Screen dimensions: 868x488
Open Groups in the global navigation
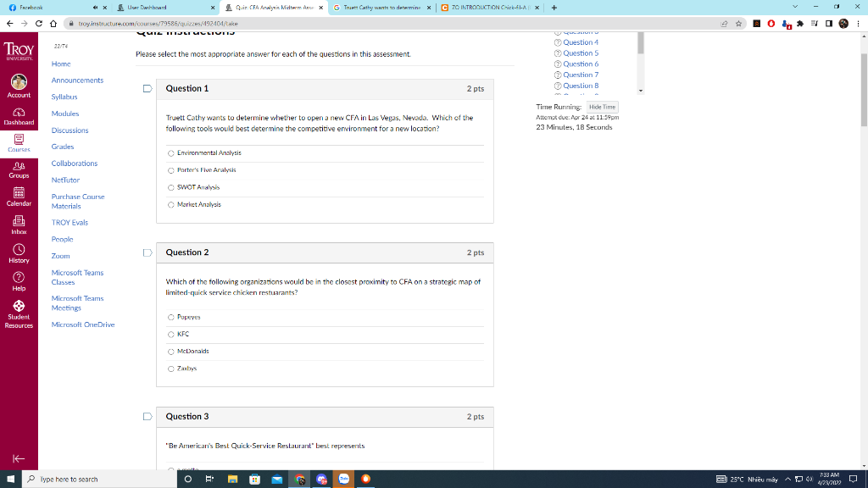click(x=19, y=169)
